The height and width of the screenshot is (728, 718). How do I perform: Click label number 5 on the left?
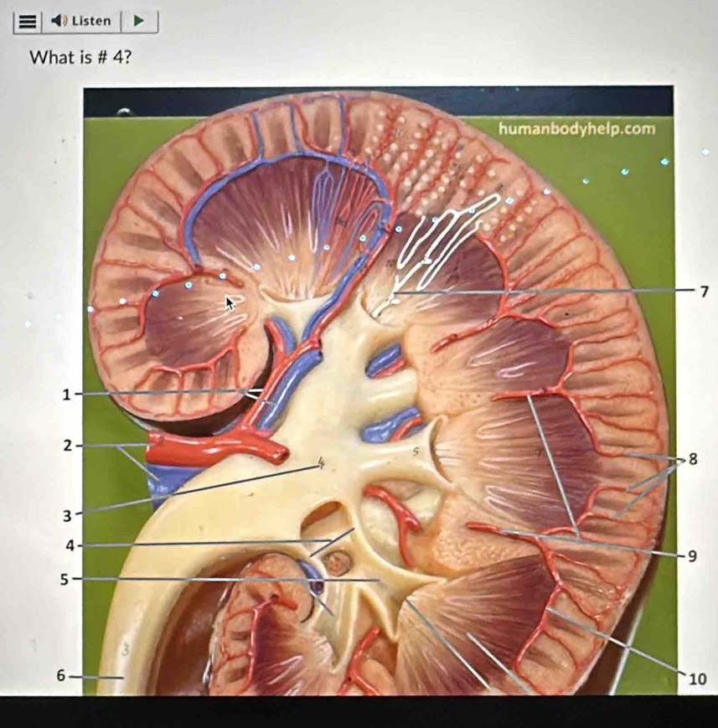(65, 578)
